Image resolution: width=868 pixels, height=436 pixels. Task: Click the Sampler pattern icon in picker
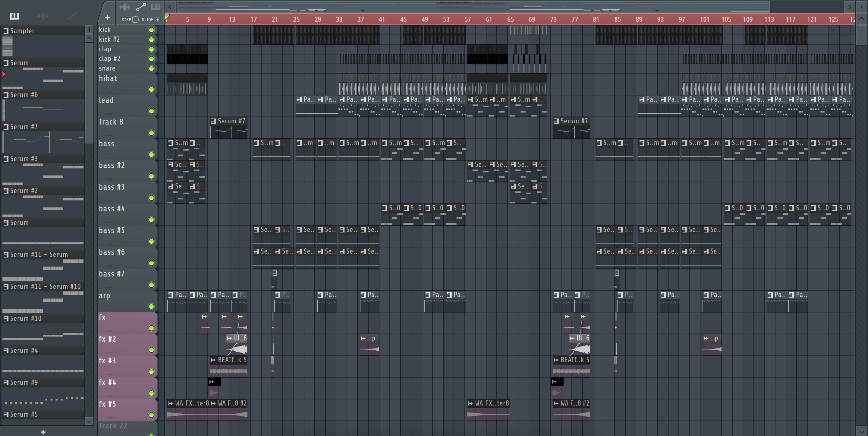[6, 31]
